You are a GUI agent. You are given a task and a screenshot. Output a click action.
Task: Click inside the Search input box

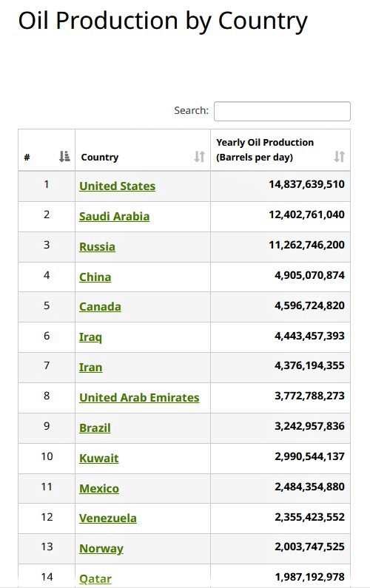[282, 111]
